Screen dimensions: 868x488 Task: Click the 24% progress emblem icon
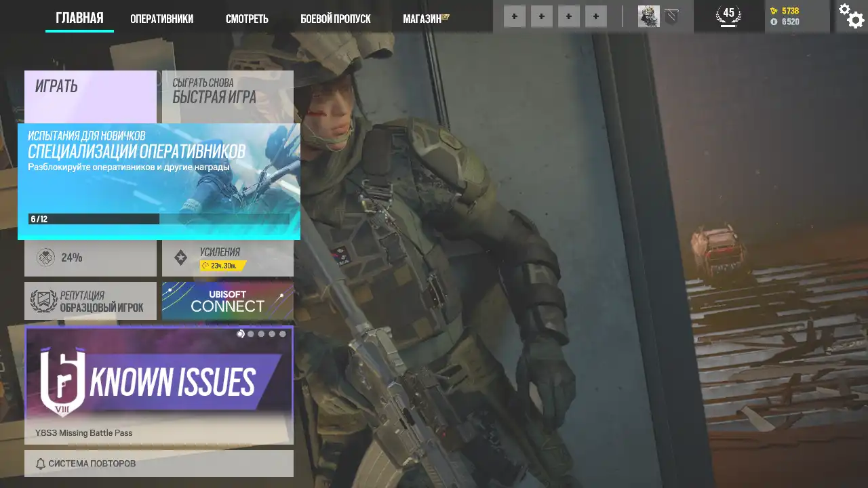point(45,258)
